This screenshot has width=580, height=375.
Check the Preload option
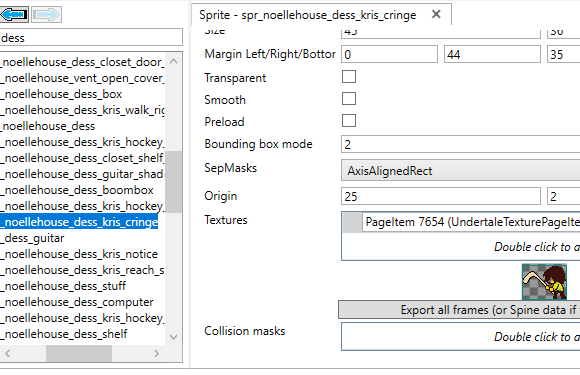coord(349,121)
